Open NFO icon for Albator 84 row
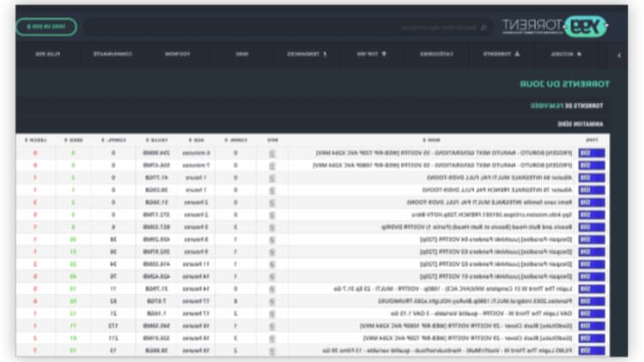The image size is (644, 362). tap(271, 178)
